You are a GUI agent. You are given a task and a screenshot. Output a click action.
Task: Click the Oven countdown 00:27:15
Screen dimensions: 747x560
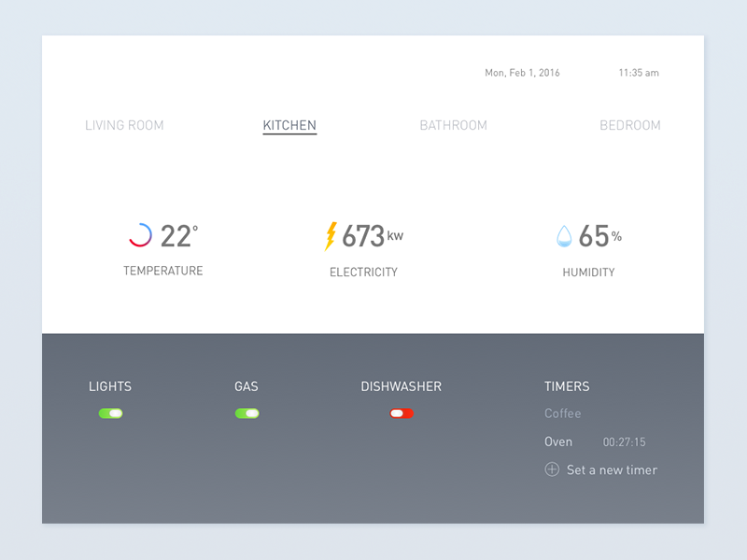[625, 442]
